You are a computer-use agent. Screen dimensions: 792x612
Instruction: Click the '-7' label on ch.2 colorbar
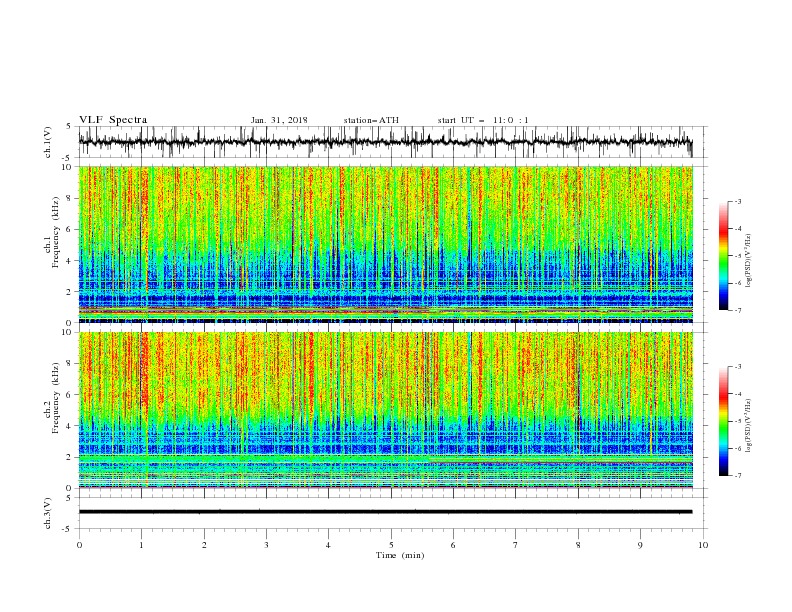pos(737,476)
